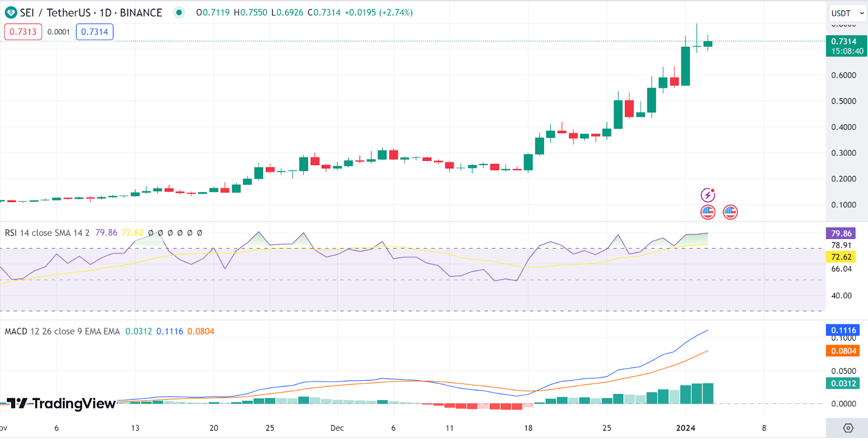
Task: Click the Dec label on time axis
Action: pyautogui.click(x=337, y=428)
